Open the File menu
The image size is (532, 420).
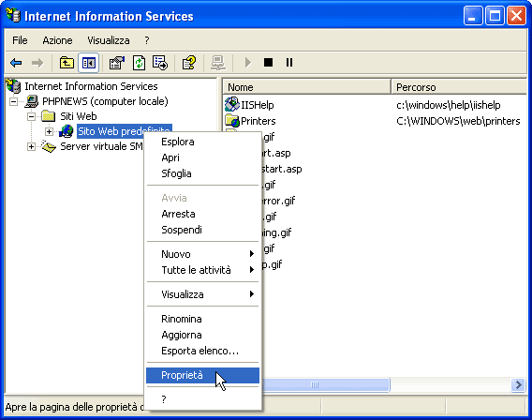click(20, 40)
